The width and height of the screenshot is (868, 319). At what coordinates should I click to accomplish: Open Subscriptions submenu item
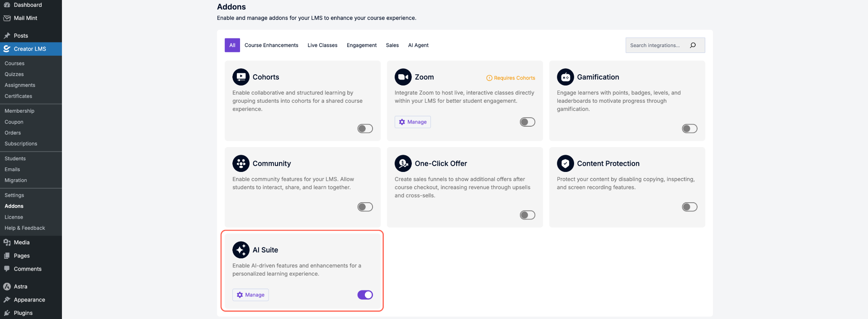pos(21,144)
